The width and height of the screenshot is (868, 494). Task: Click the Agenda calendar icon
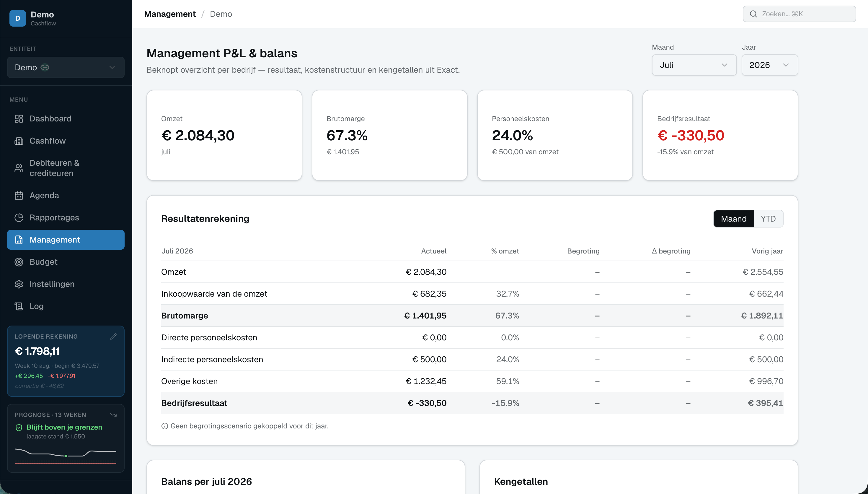pyautogui.click(x=19, y=195)
